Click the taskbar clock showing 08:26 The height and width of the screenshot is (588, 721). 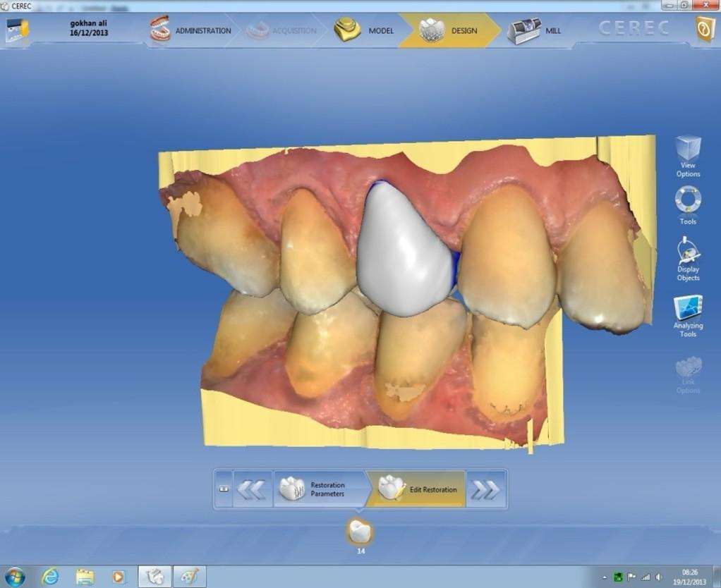(x=690, y=577)
